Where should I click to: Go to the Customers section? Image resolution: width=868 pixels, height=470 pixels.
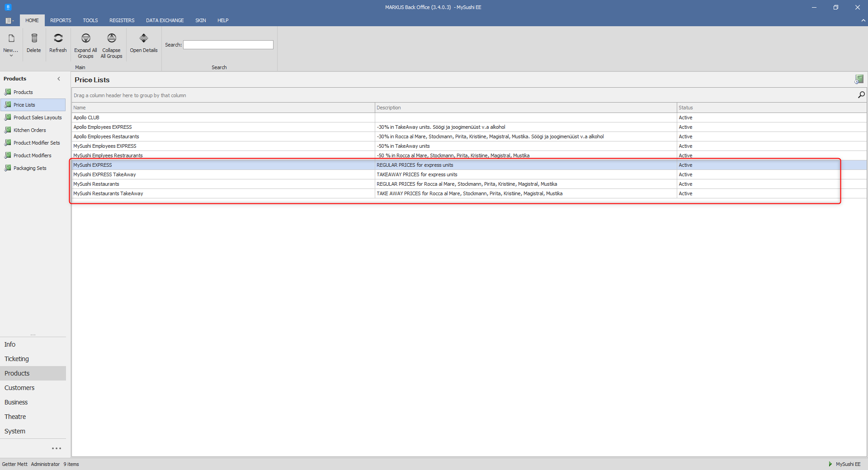33,388
